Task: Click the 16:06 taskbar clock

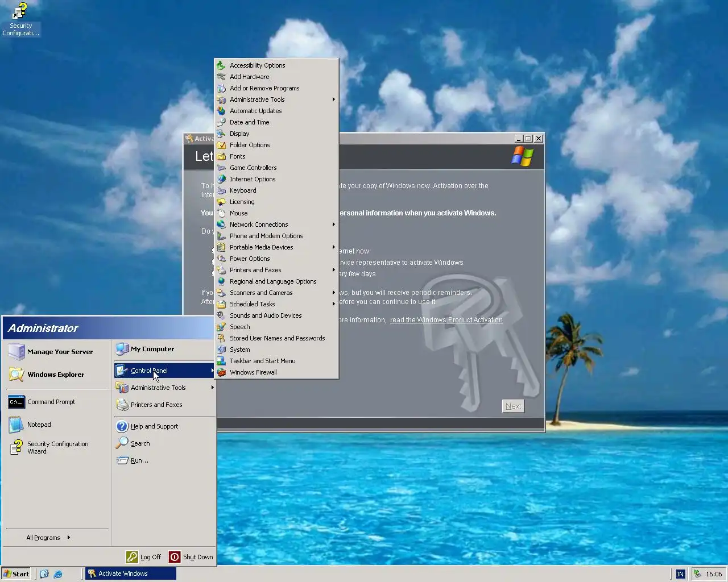Action: click(714, 574)
